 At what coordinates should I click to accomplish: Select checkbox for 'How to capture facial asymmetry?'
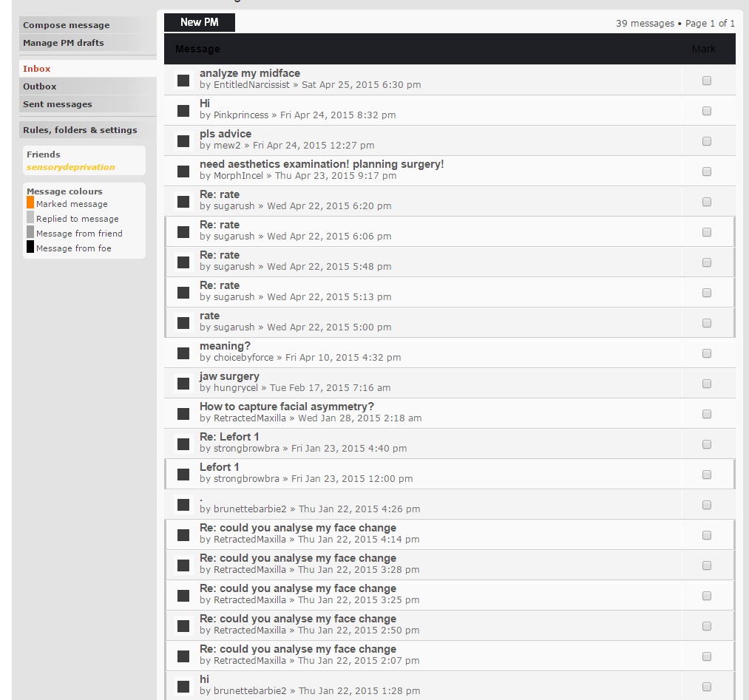[x=707, y=414]
